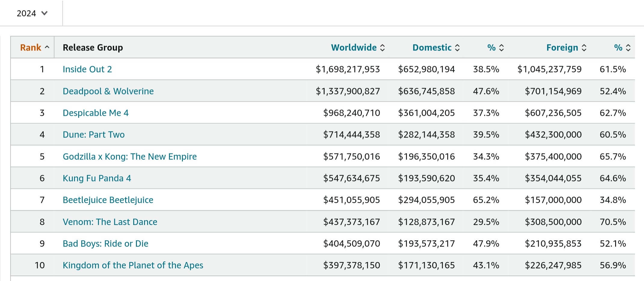Select worldwide value $397,378,150
Screen dimensions: 644x281
click(x=352, y=265)
